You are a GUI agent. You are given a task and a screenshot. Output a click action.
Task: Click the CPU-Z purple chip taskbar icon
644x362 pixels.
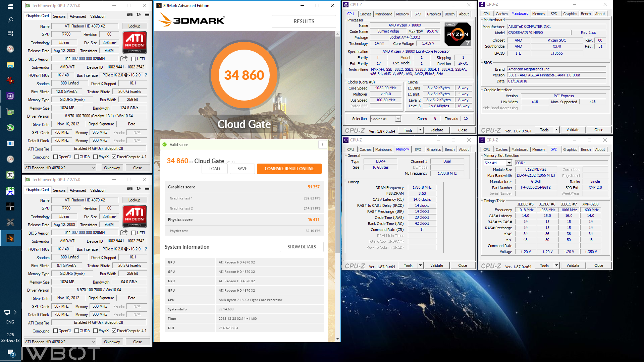pyautogui.click(x=10, y=96)
